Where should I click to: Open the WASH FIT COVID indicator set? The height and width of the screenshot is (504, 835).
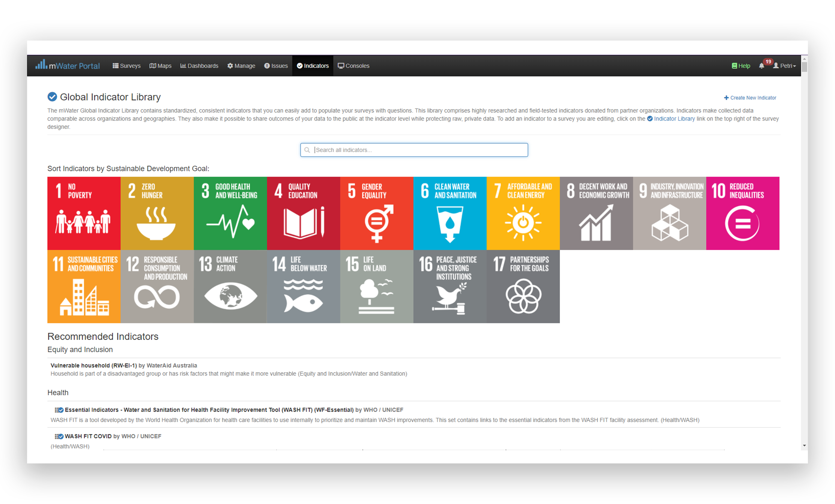pyautogui.click(x=88, y=436)
